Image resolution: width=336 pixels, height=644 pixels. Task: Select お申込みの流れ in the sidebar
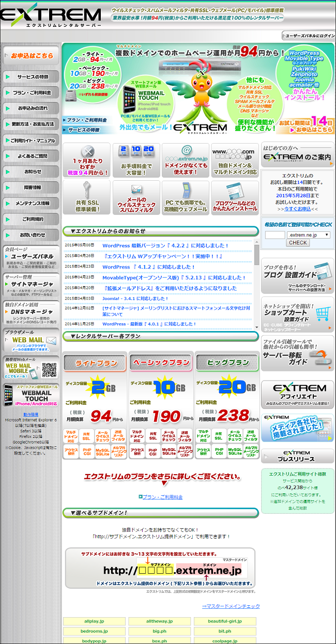click(31, 108)
